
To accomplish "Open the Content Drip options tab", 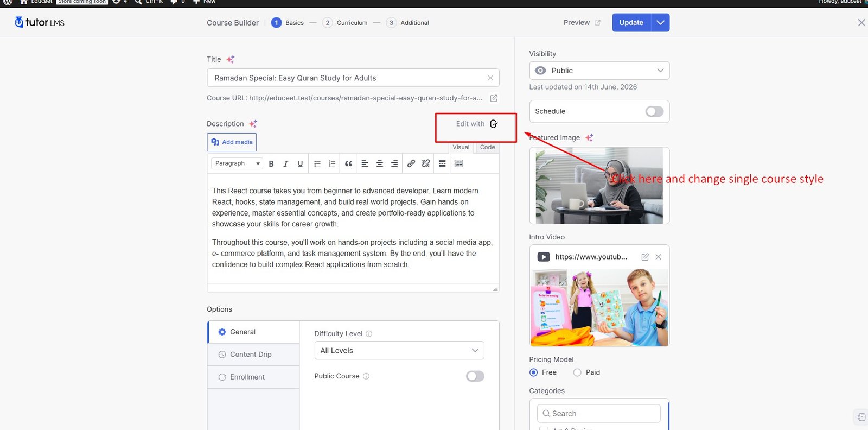I will (253, 355).
